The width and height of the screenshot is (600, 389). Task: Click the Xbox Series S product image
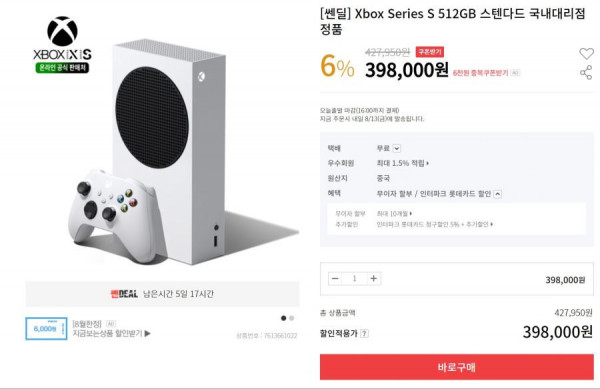(168, 153)
